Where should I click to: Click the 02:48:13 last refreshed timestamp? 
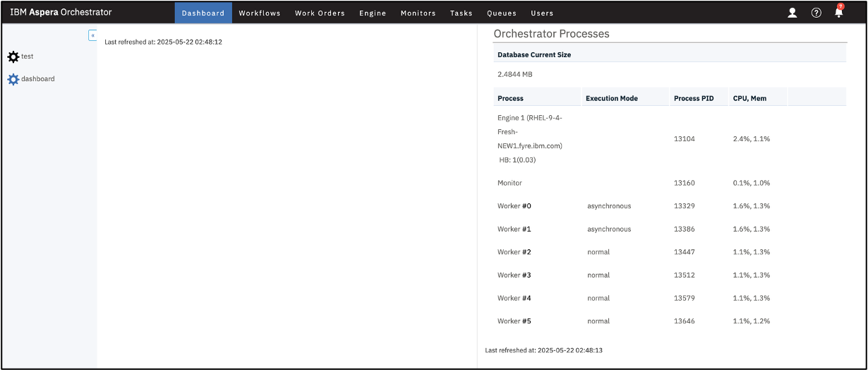[x=544, y=350]
